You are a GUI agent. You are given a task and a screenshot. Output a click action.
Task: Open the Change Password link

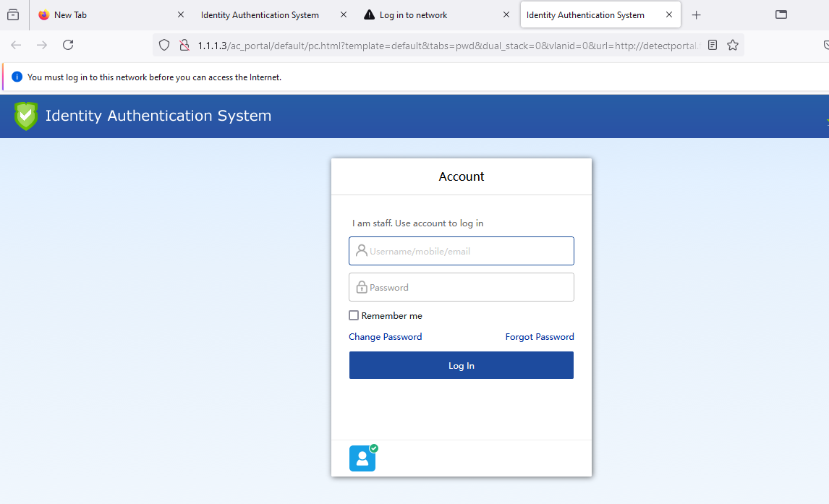click(386, 337)
